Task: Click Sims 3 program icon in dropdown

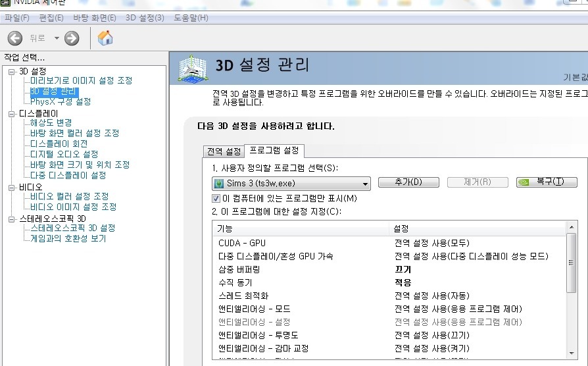Action: point(218,184)
